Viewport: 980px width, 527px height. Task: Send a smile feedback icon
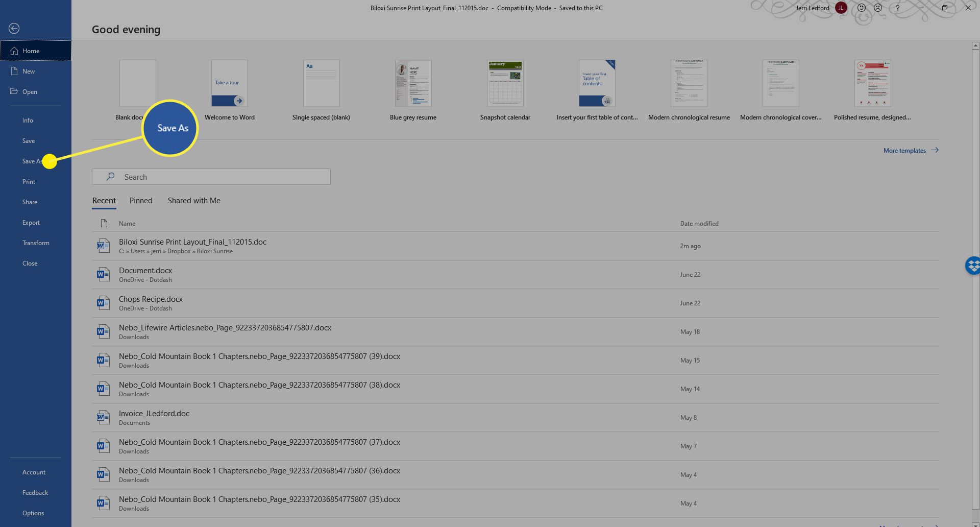[861, 8]
